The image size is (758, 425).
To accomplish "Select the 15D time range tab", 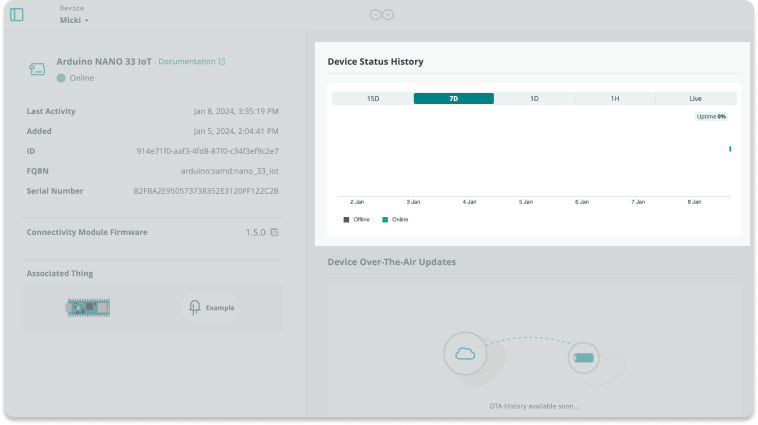I will 373,99.
